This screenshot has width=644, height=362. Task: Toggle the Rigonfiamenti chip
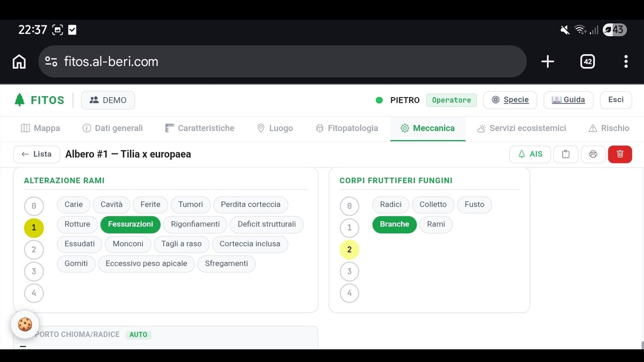pos(195,224)
